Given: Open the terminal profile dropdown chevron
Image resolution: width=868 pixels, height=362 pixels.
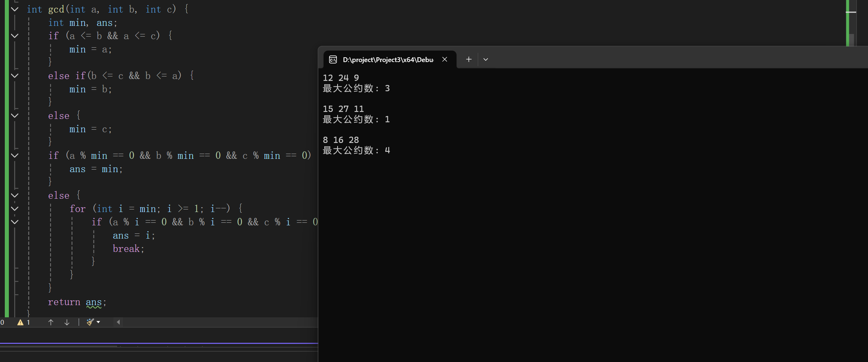Looking at the screenshot, I should 486,59.
